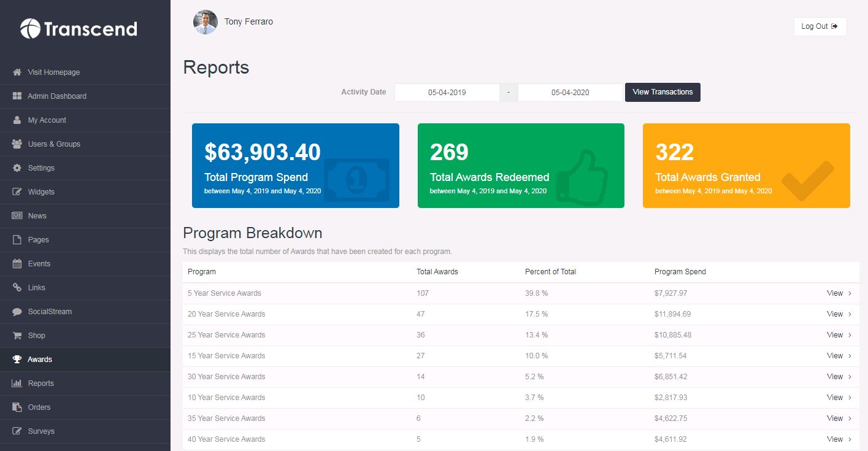Click the Shop cart icon
The image size is (868, 451).
coord(17,335)
